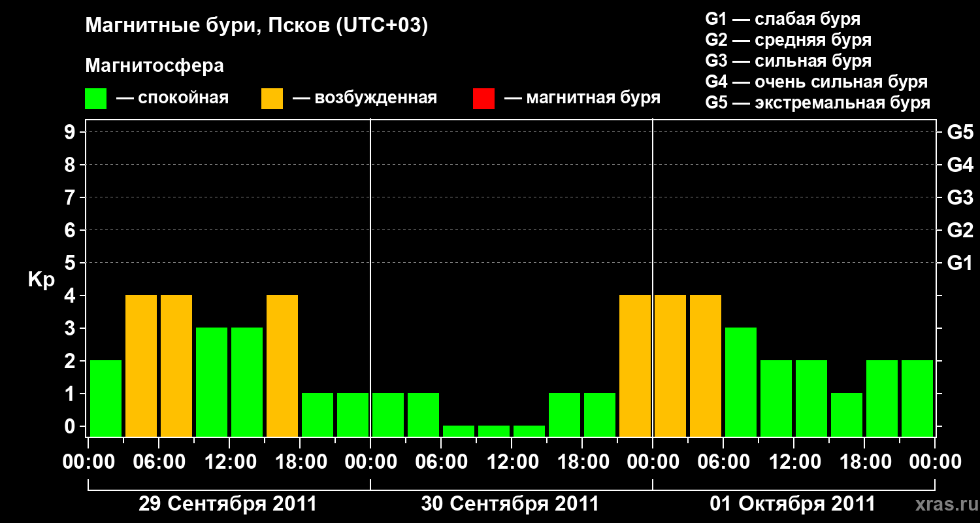
Task: Click the '29 Сентября 2011' date label
Action: 228,504
